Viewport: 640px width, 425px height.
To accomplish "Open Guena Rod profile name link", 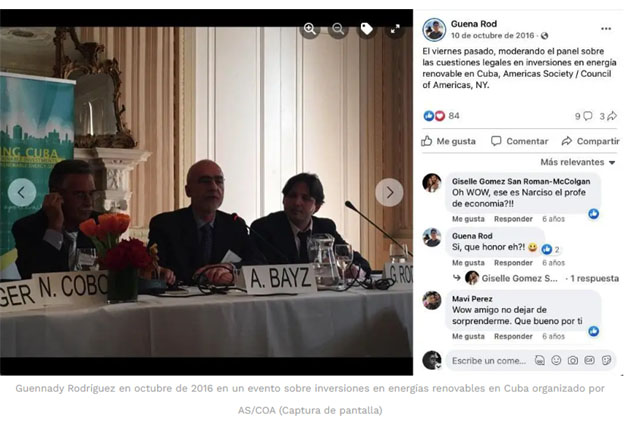I will tap(473, 24).
